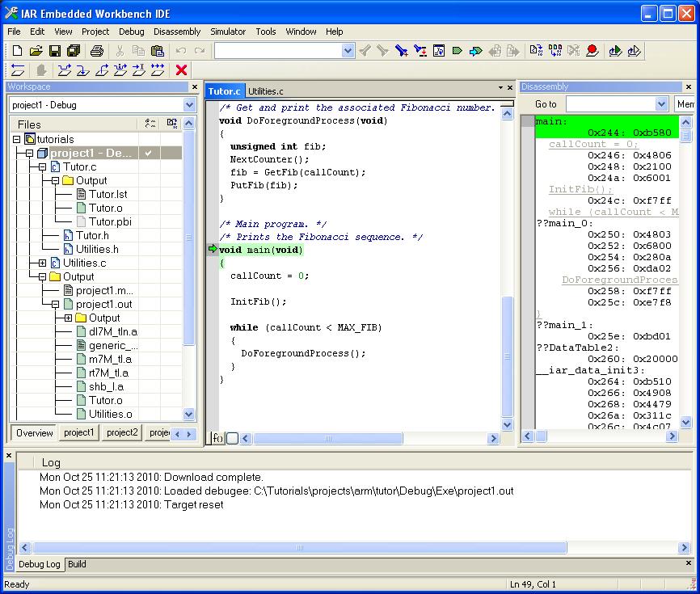Click the Step Out debug icon
700x594 pixels.
[102, 70]
